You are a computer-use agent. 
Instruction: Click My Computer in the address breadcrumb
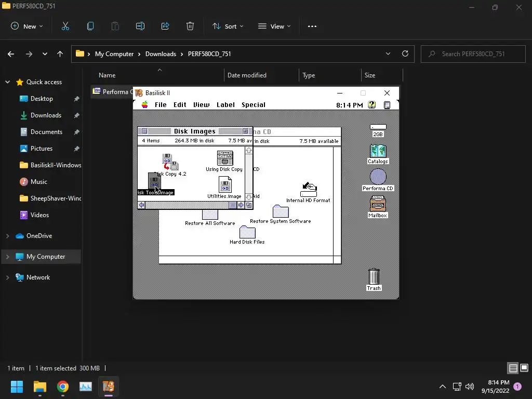114,54
